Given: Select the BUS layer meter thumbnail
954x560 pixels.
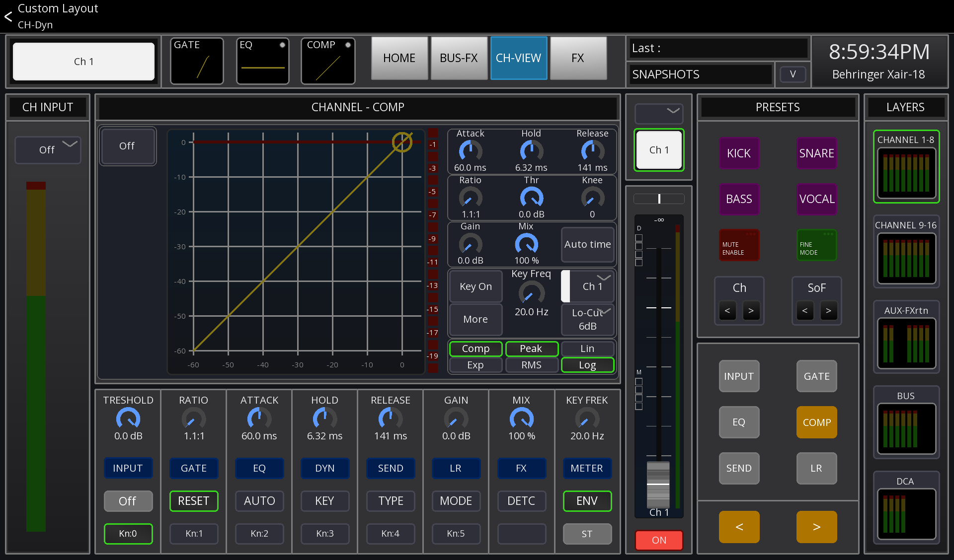Looking at the screenshot, I should pyautogui.click(x=906, y=429).
